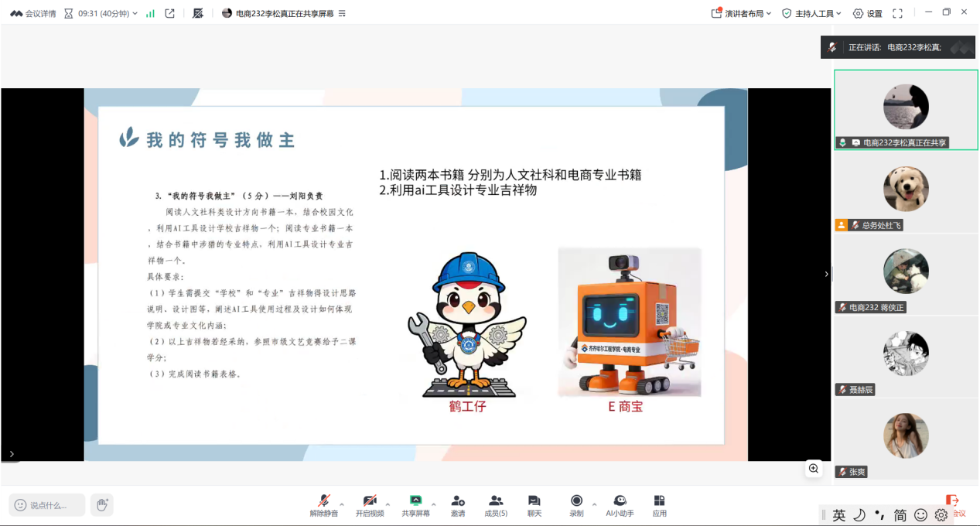Click the raise hand icon

pos(101,505)
